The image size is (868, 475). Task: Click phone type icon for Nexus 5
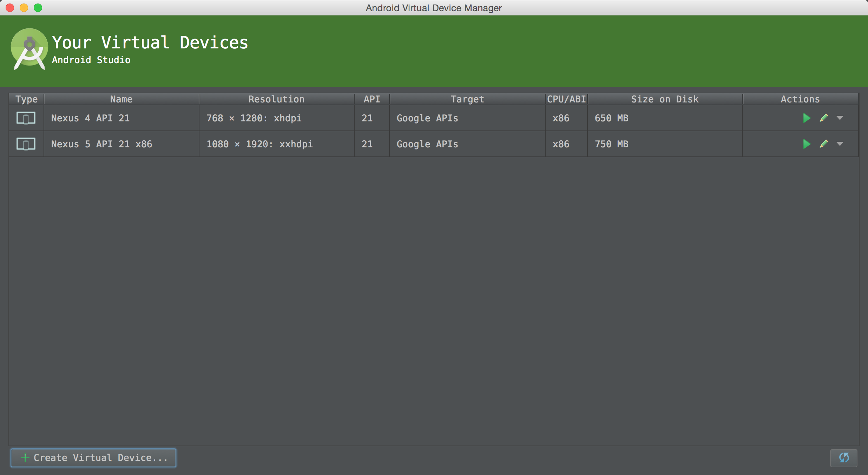coord(26,144)
